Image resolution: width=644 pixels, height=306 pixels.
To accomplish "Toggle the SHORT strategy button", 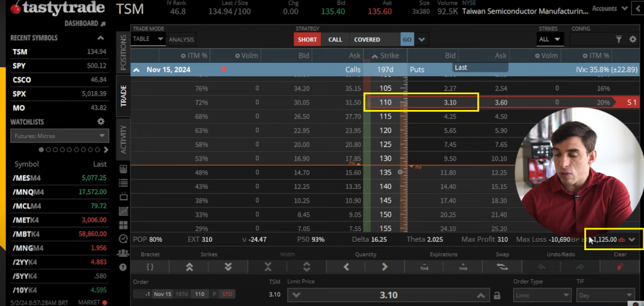I will point(308,40).
